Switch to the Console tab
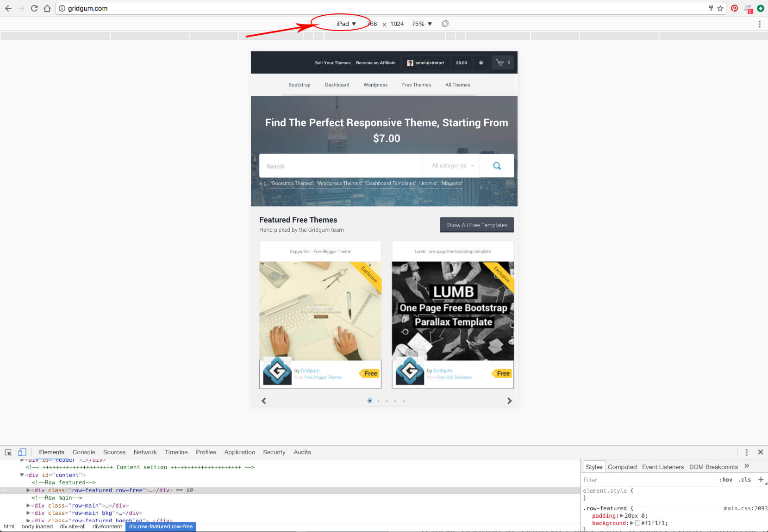This screenshot has height=532, width=768. coord(84,452)
